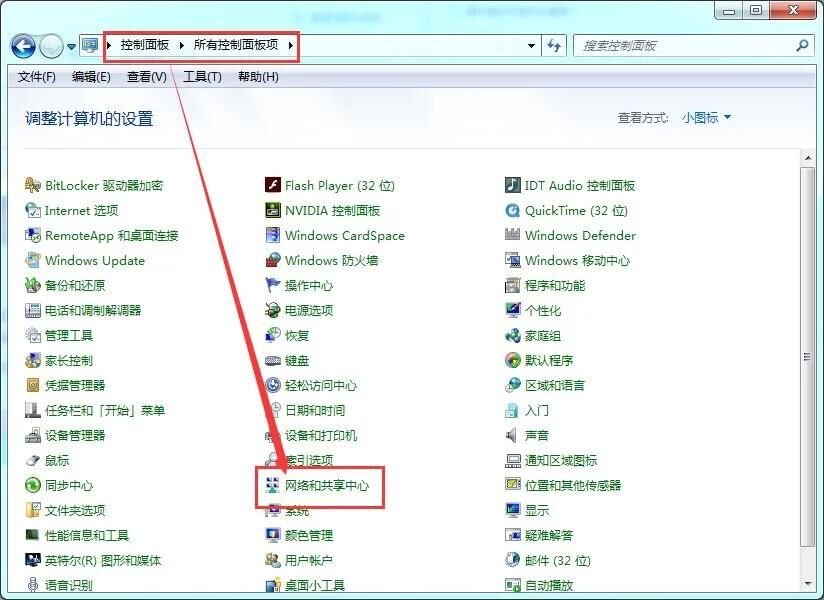Open RemoteApp 和桌面连接 link
Screen dimensions: 824x600
click(x=111, y=235)
